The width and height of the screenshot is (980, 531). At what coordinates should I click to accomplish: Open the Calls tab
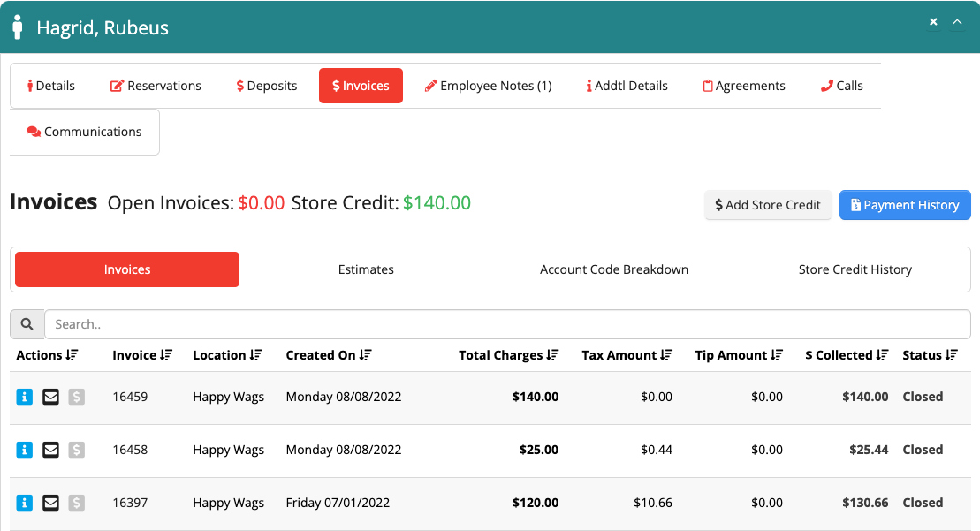point(841,86)
